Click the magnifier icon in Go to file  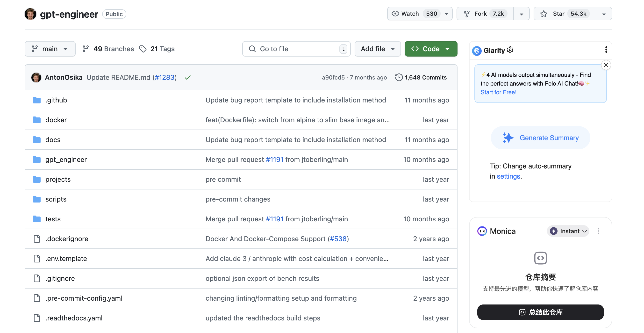point(252,49)
